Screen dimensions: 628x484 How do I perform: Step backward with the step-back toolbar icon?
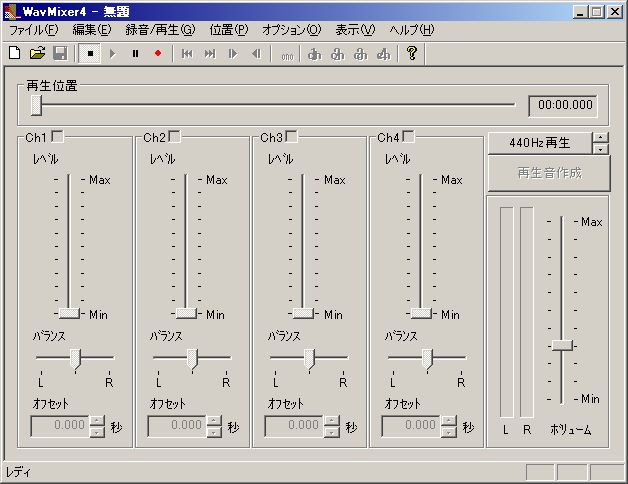(x=256, y=53)
